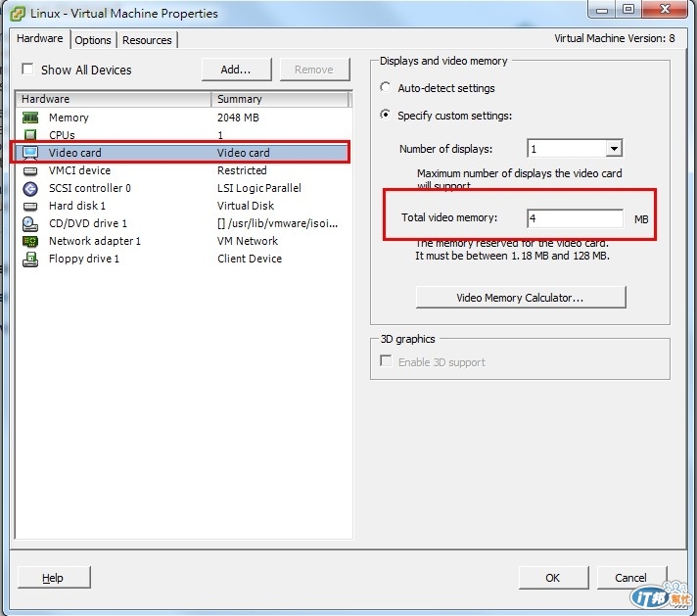Switch to the Options tab
697x616 pixels.
[x=93, y=40]
